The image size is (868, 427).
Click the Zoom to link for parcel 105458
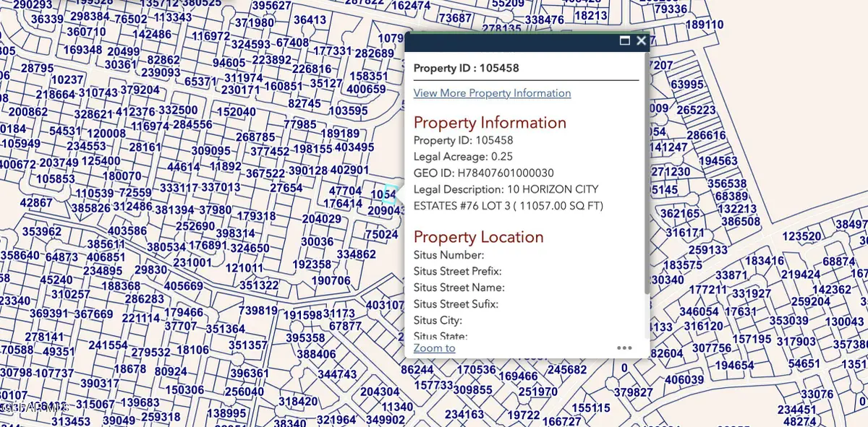[x=433, y=348]
